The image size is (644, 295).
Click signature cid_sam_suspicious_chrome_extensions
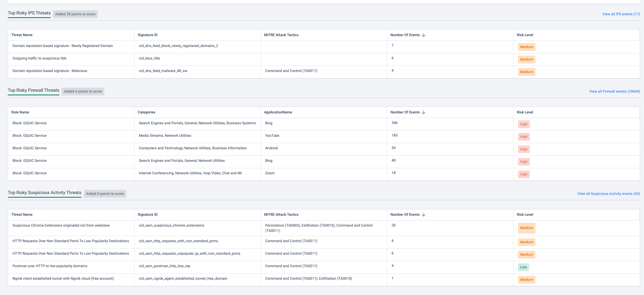click(171, 225)
